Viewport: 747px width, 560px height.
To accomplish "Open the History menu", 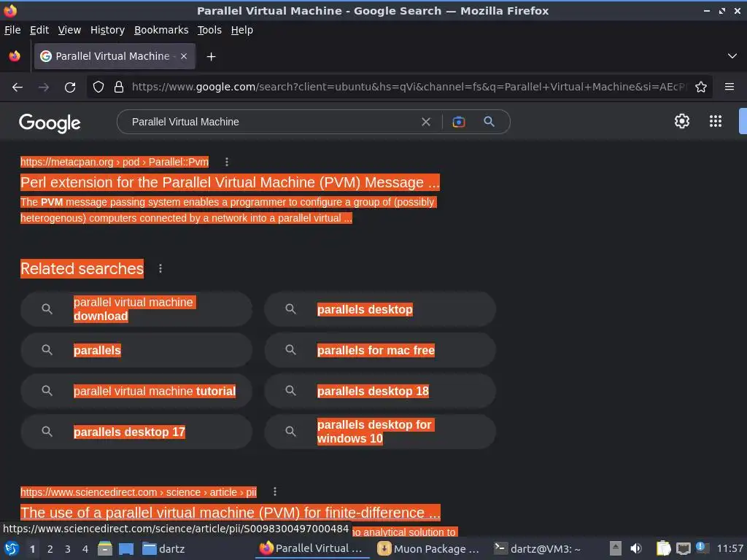I will pos(107,30).
